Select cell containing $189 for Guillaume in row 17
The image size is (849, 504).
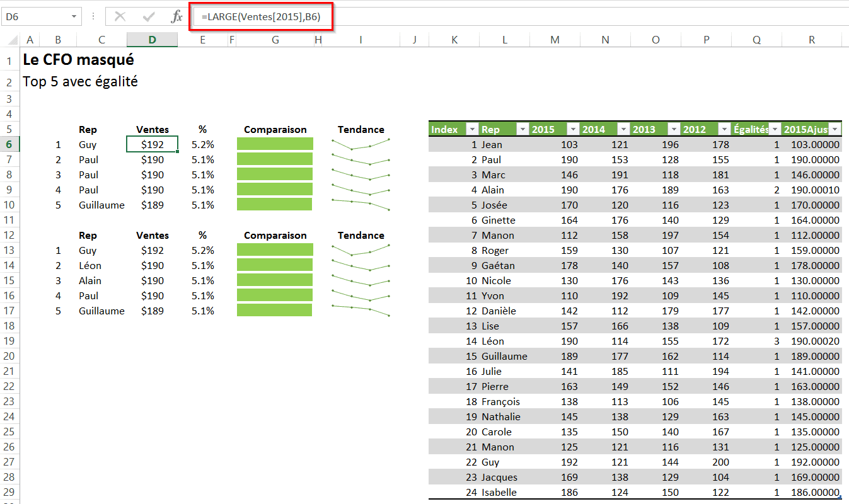click(x=152, y=311)
